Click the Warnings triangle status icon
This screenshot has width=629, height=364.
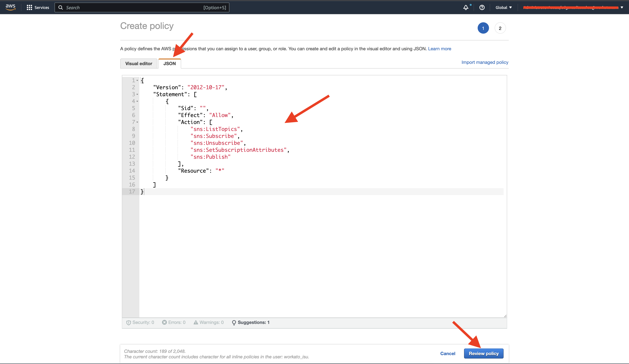pyautogui.click(x=196, y=322)
